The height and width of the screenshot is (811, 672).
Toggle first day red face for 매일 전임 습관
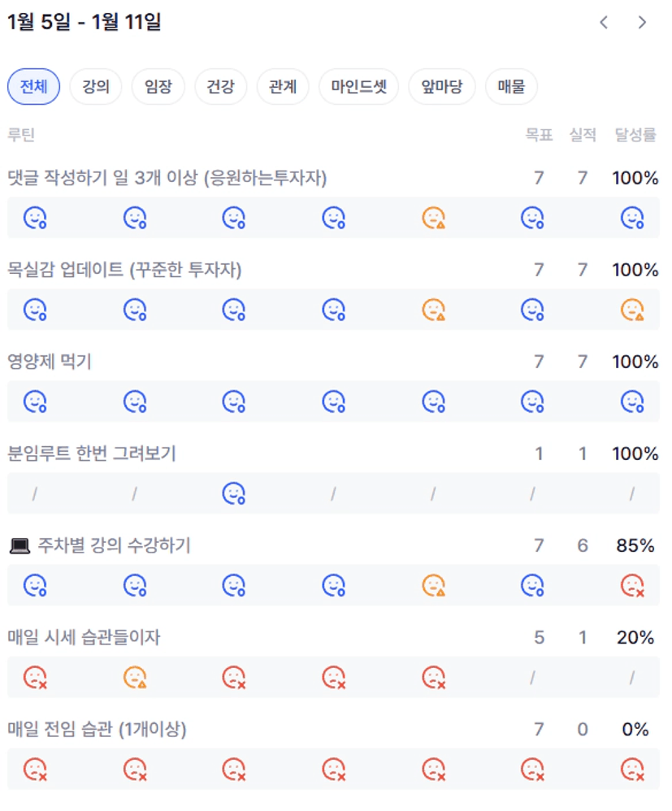click(x=35, y=769)
